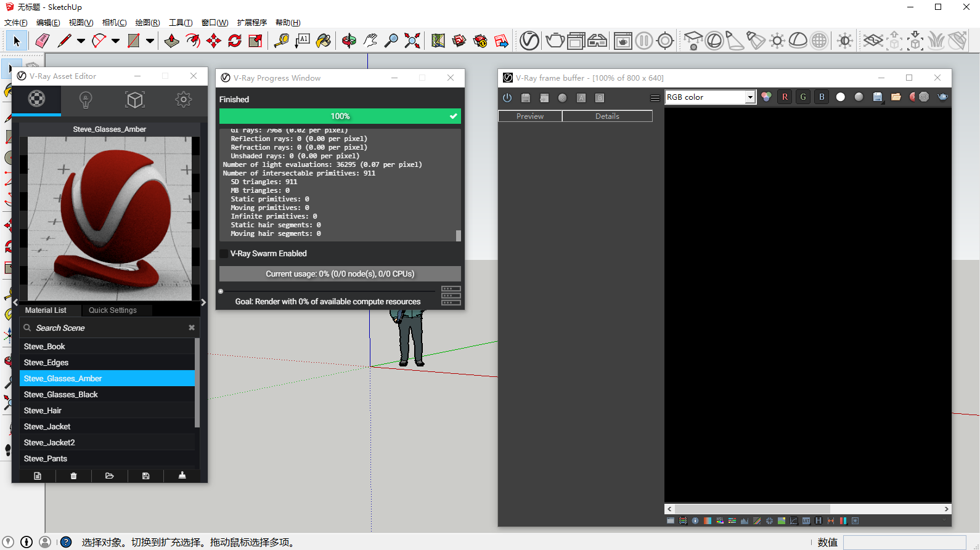Start render with the teapot icon
The width and height of the screenshot is (980, 550).
[x=555, y=41]
